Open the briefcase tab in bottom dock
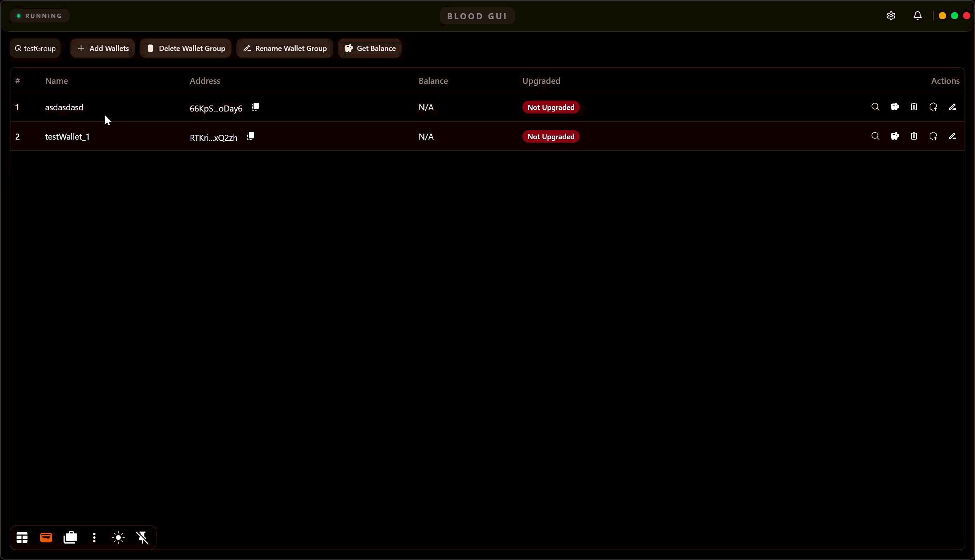Screen dimensions: 975x560 70,538
